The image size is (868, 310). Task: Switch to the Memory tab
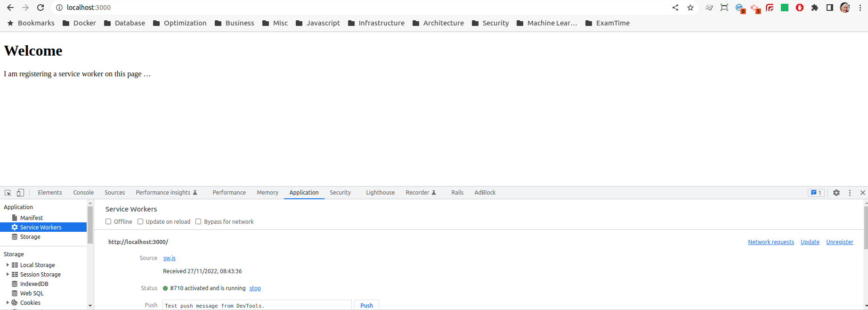(268, 193)
